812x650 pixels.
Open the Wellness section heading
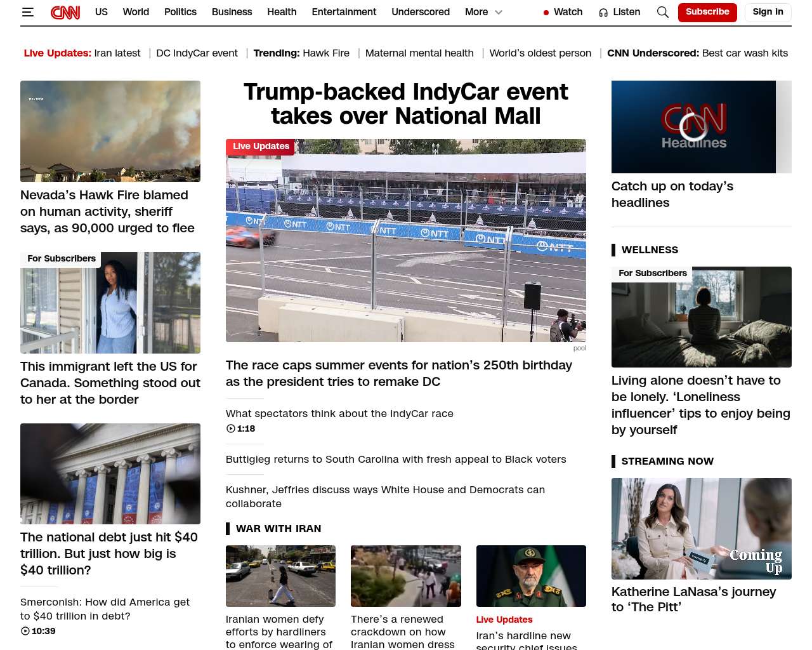click(x=650, y=249)
